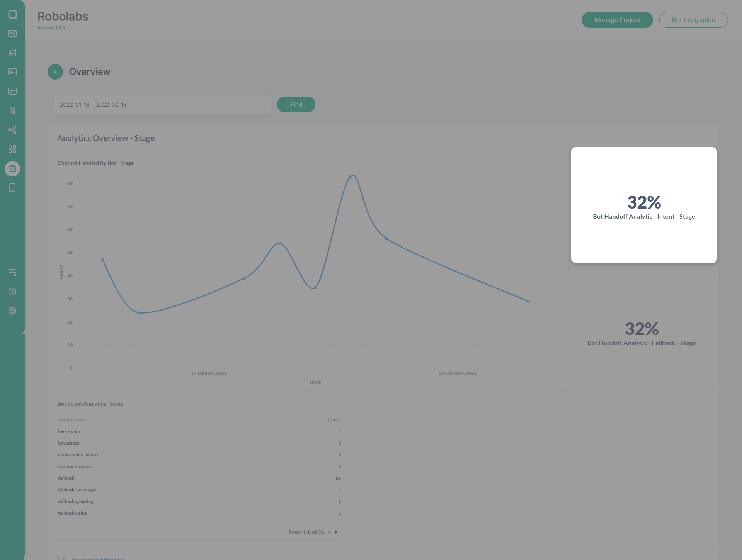742x560 pixels.
Task: Open the megaphone broadcast sidebar icon
Action: pos(12,53)
